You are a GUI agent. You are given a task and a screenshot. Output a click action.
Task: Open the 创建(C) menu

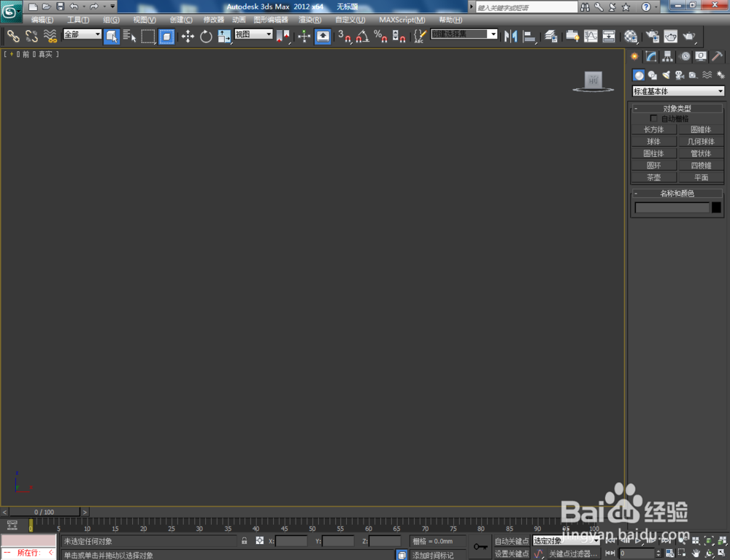tap(181, 20)
